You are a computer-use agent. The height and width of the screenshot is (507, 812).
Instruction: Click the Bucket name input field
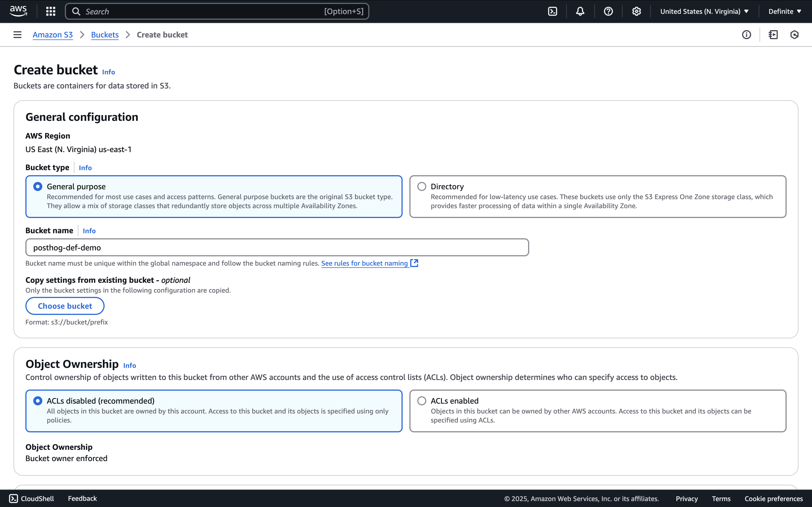[x=277, y=248]
